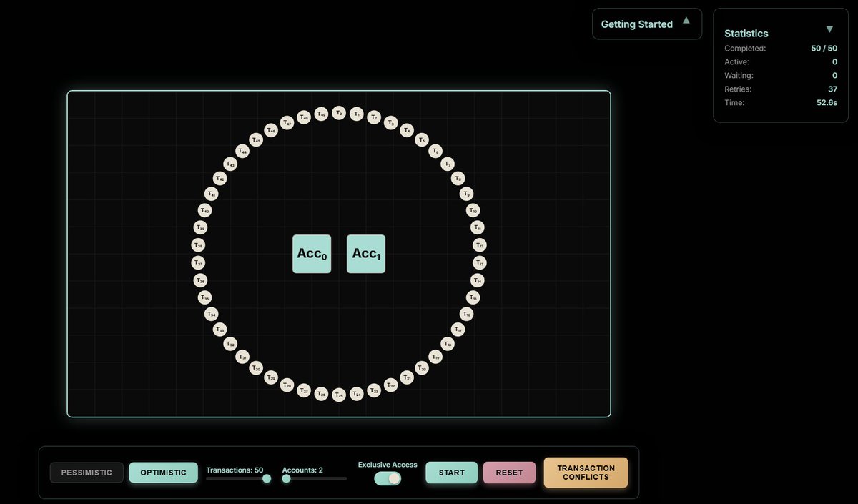This screenshot has width=858, height=504.
Task: Click transaction node T5
Action: click(421, 140)
